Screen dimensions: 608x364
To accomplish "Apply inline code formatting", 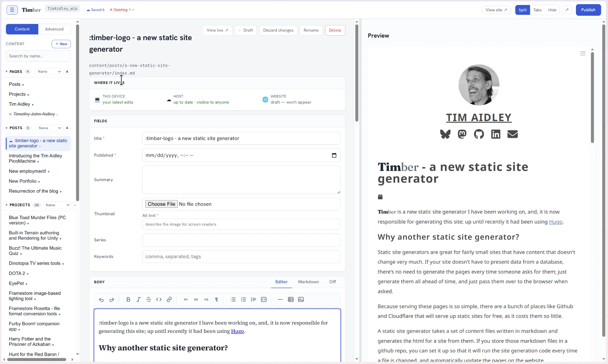I will pyautogui.click(x=159, y=300).
